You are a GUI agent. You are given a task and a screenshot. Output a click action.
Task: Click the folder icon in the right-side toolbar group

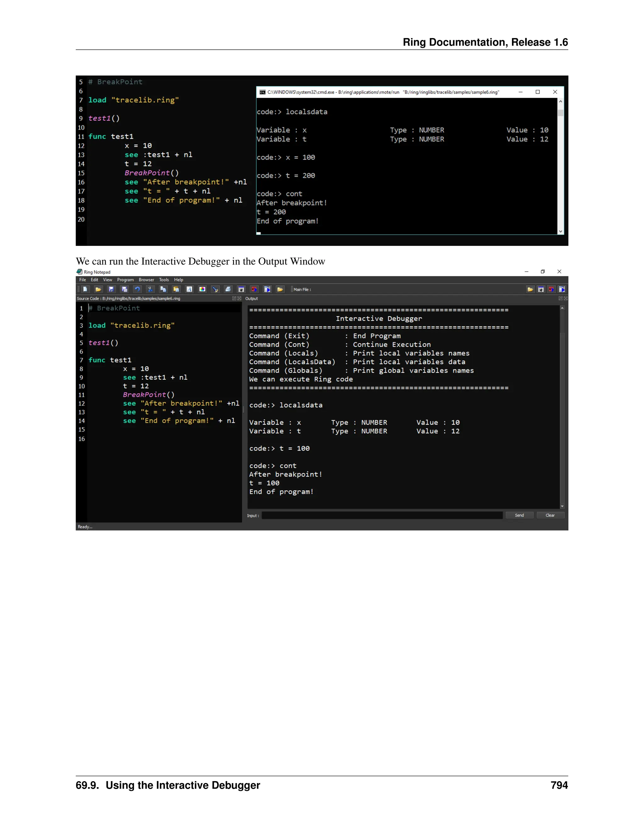530,289
